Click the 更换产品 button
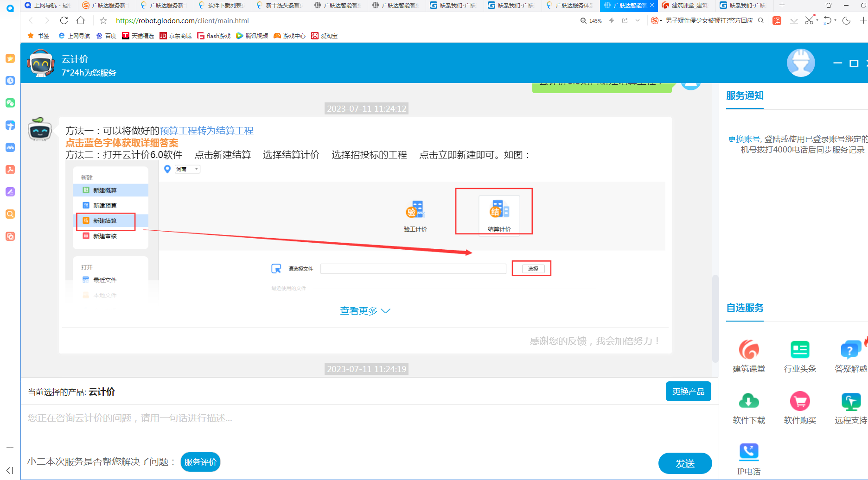Viewport: 868px width, 480px height. (x=688, y=392)
